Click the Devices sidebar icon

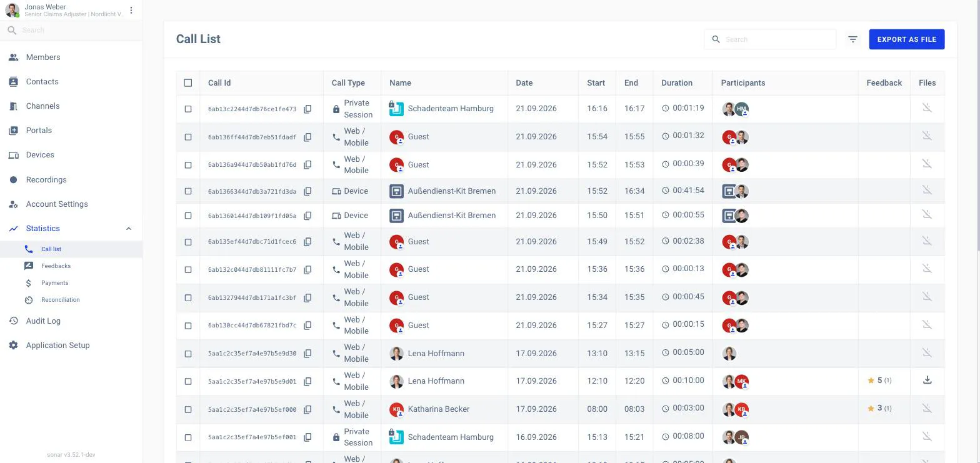(13, 155)
